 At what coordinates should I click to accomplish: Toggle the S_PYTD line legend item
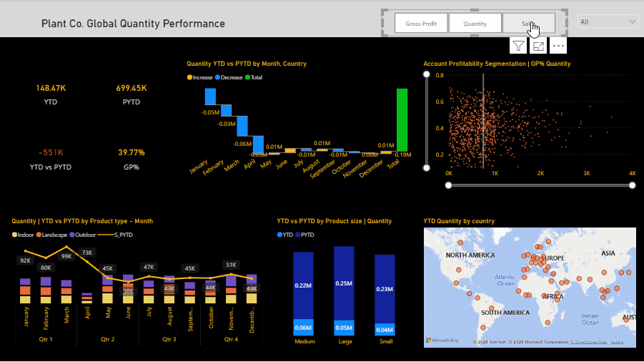[x=115, y=235]
